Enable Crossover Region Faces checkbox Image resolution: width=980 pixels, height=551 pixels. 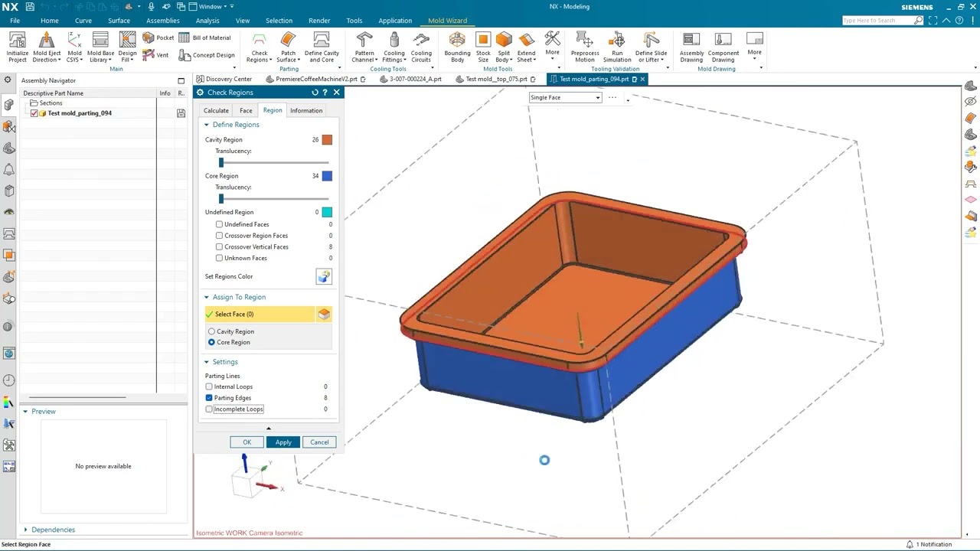pos(219,236)
